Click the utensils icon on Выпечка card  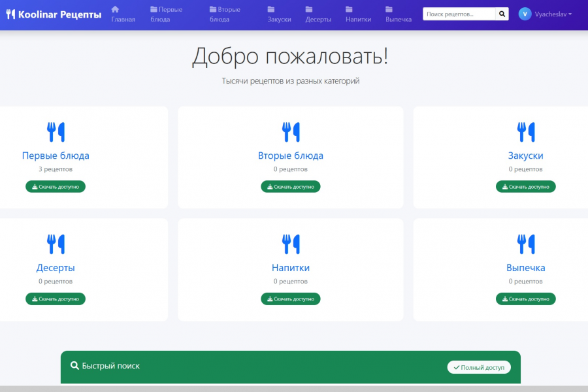tap(526, 244)
